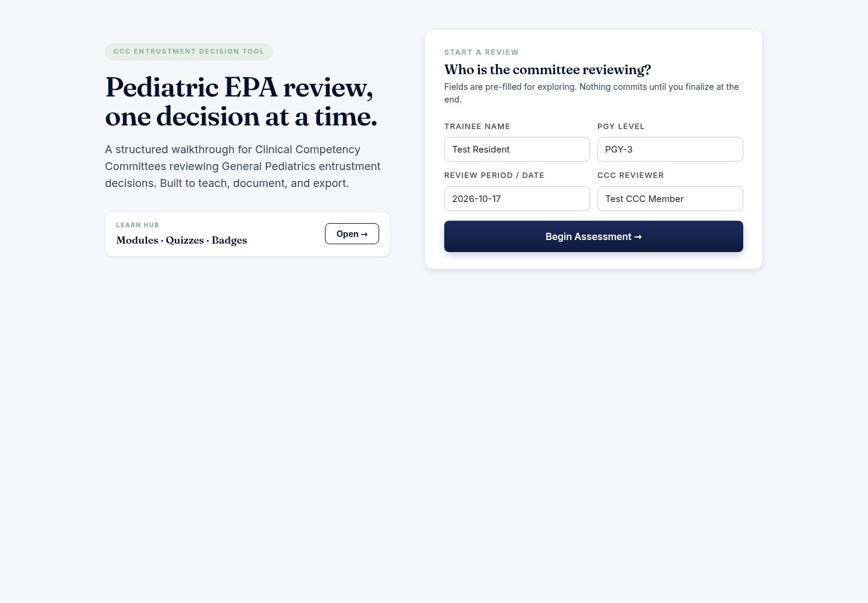The width and height of the screenshot is (868, 603).
Task: Focus the Review Period / Date field
Action: [517, 198]
